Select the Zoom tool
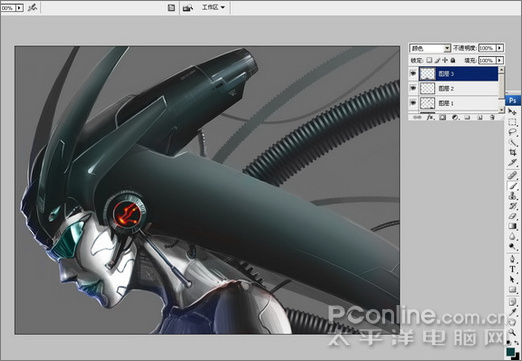The image size is (522, 361). (512, 332)
